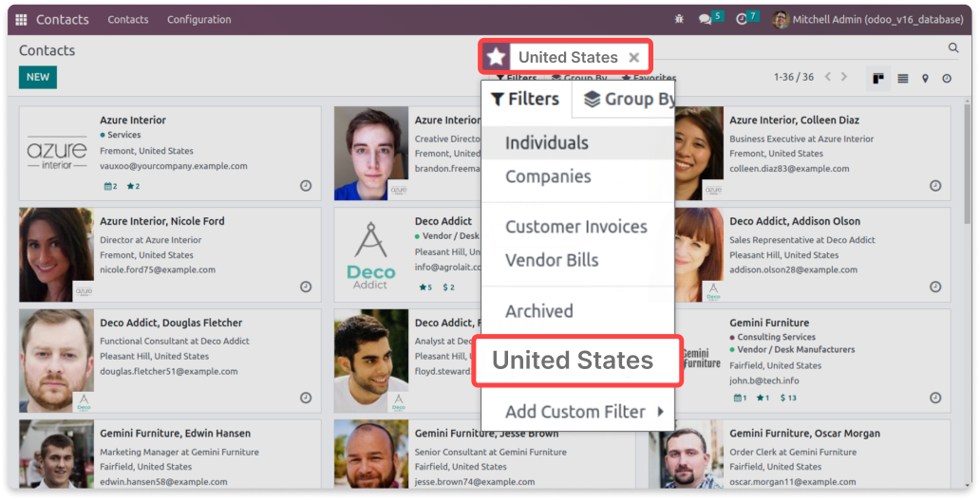This screenshot has width=980, height=500.
Task: Click meetings calendar icon on Gemini Furniture card
Action: 740,398
